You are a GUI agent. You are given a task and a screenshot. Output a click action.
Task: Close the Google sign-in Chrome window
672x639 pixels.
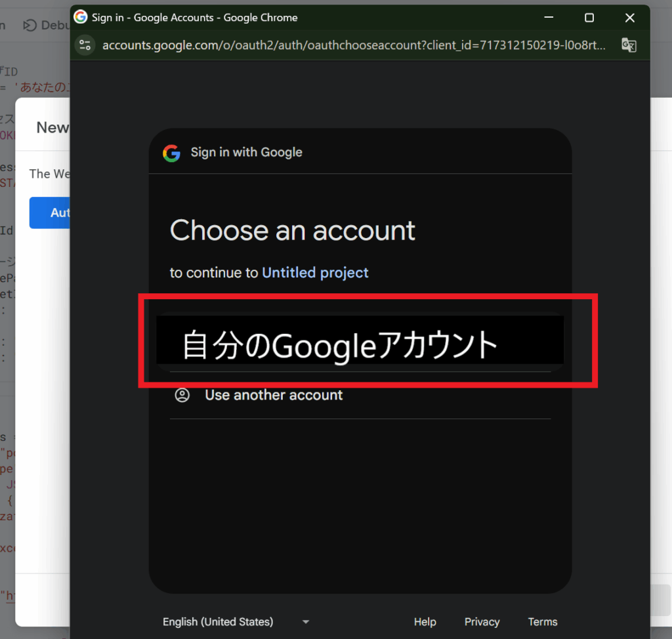629,18
